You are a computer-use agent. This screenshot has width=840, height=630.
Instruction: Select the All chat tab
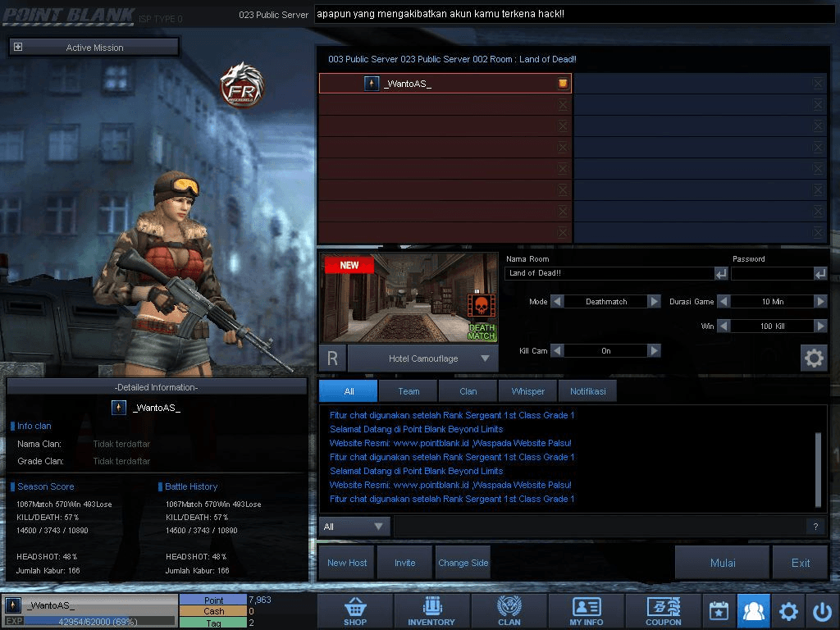click(348, 391)
